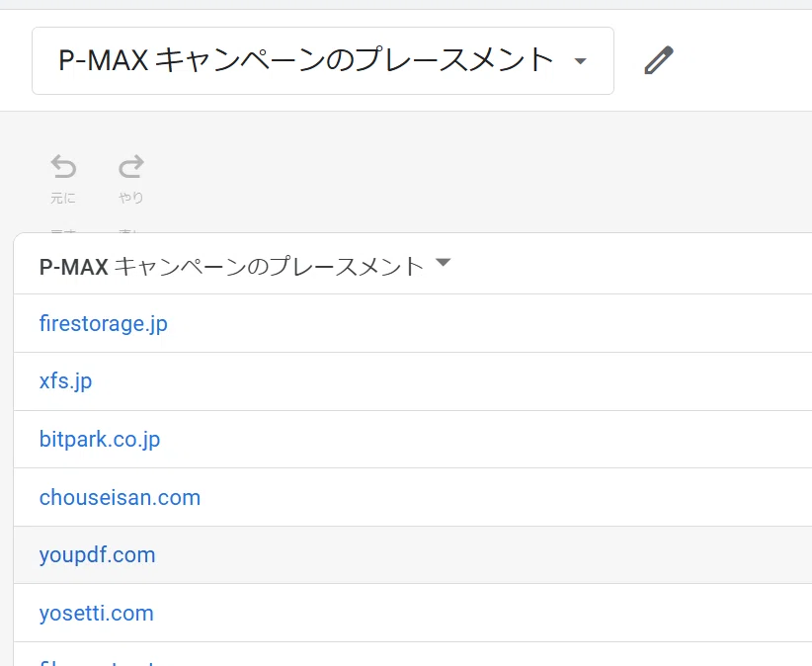
Task: Open the firestorage.jp placement link
Action: click(104, 324)
